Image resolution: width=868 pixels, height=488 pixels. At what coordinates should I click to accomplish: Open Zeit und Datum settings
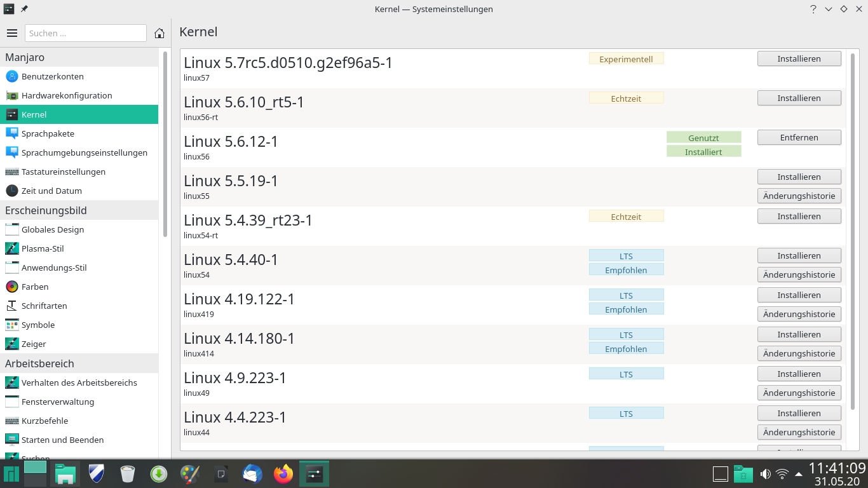[79, 191]
